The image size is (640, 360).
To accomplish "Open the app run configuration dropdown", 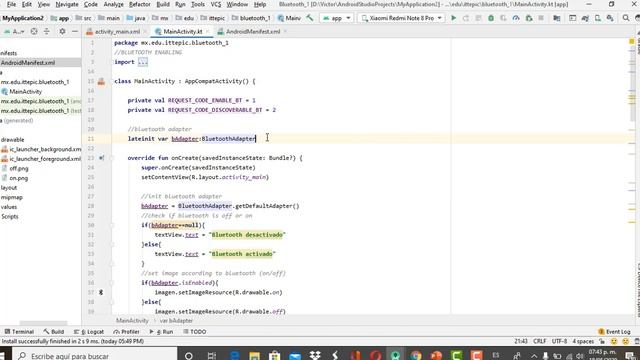I will 336,18.
